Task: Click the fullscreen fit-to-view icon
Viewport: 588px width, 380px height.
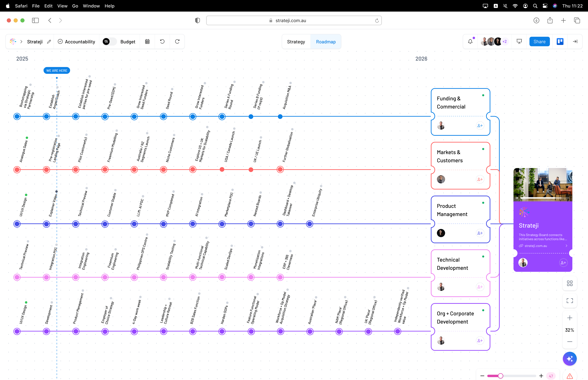Action: click(x=569, y=300)
